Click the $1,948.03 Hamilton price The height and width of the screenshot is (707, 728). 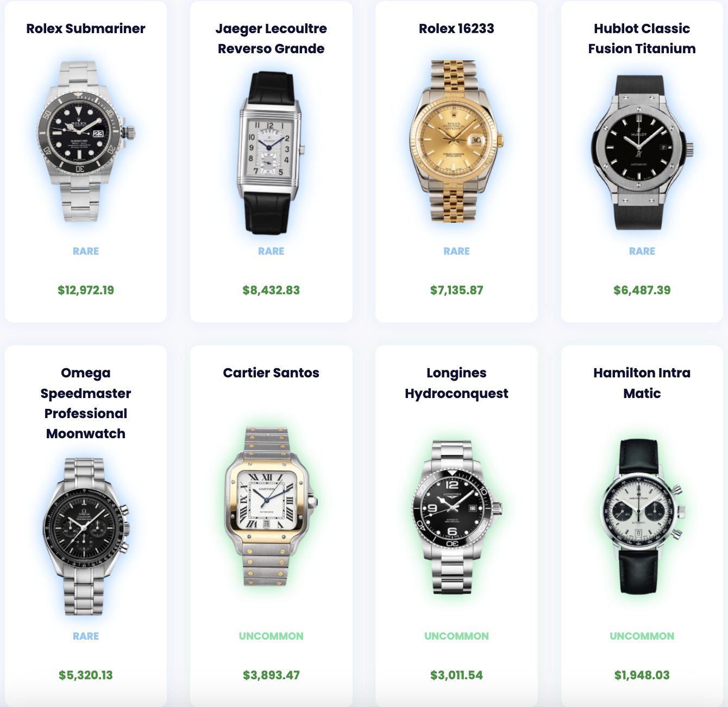coord(642,675)
